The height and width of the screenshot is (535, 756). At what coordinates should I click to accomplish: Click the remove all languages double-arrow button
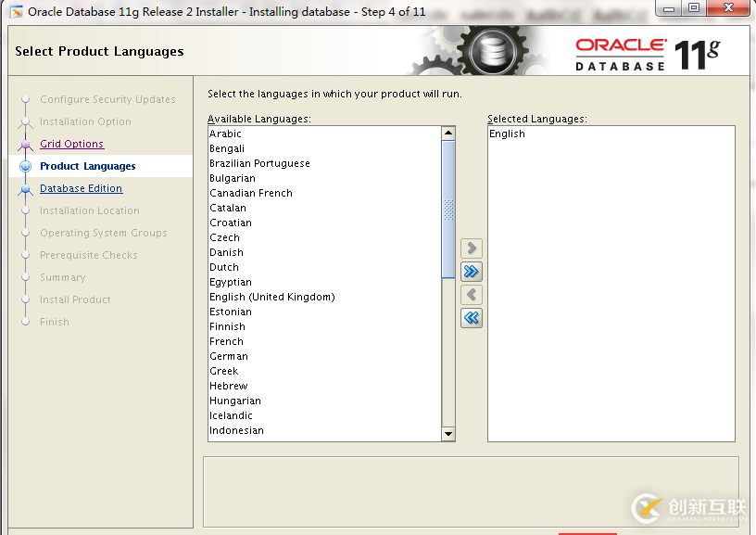coord(472,318)
